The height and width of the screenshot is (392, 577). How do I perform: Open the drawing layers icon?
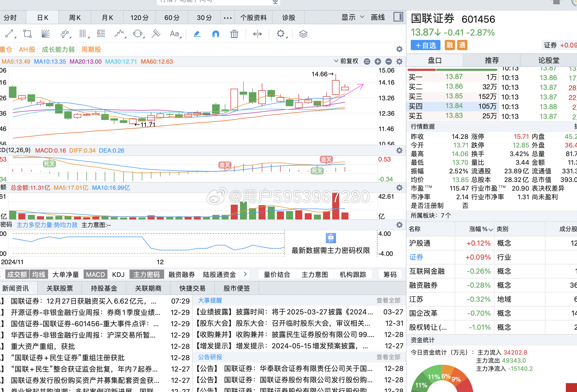click(303, 34)
